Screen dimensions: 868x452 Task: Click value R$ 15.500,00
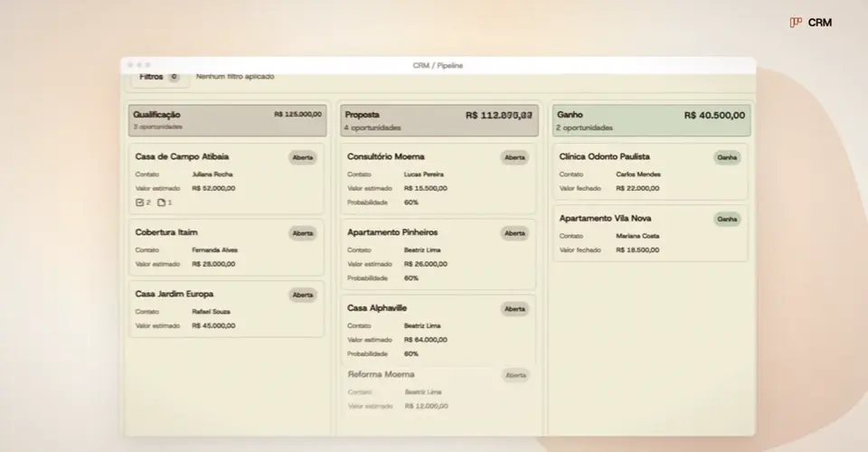425,188
